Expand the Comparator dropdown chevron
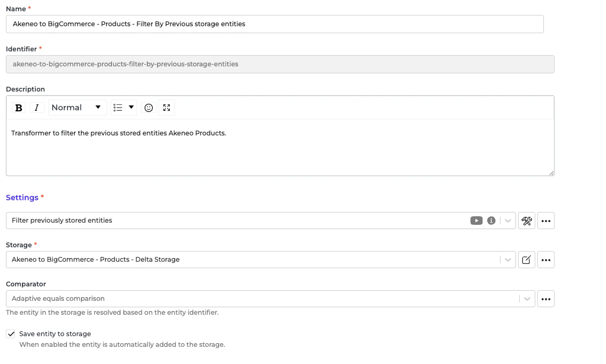 tap(527, 299)
